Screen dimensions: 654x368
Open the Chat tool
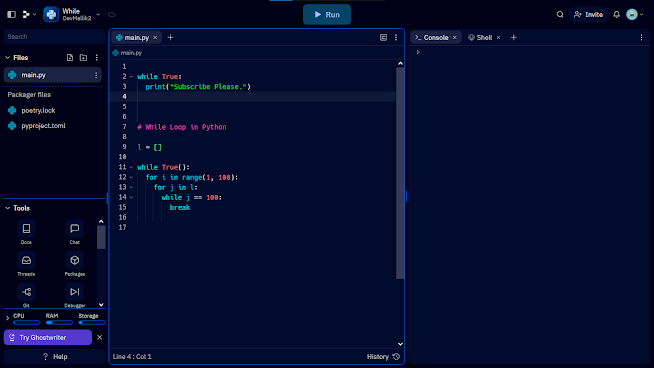pyautogui.click(x=75, y=233)
